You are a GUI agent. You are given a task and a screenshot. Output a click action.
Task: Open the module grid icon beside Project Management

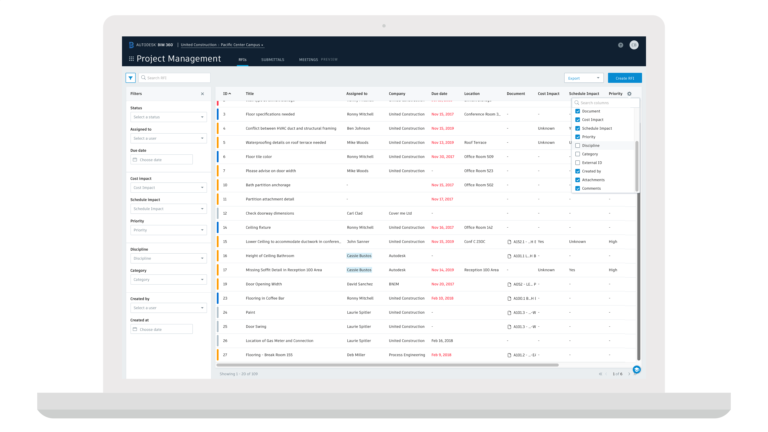pos(131,59)
